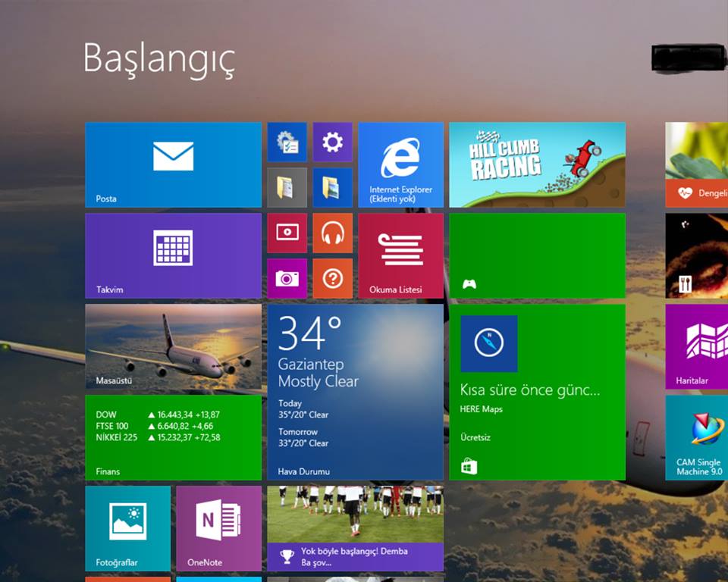Click the FTSE 100 stock row
Screen dimensions: 728x582
tap(155, 426)
